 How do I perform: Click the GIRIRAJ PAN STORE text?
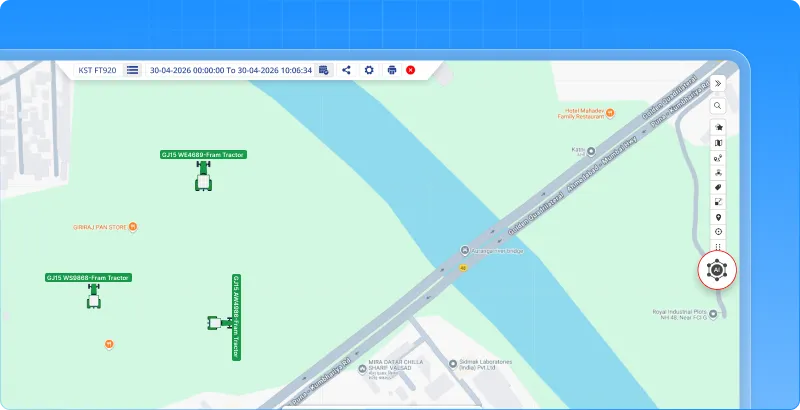click(x=100, y=227)
